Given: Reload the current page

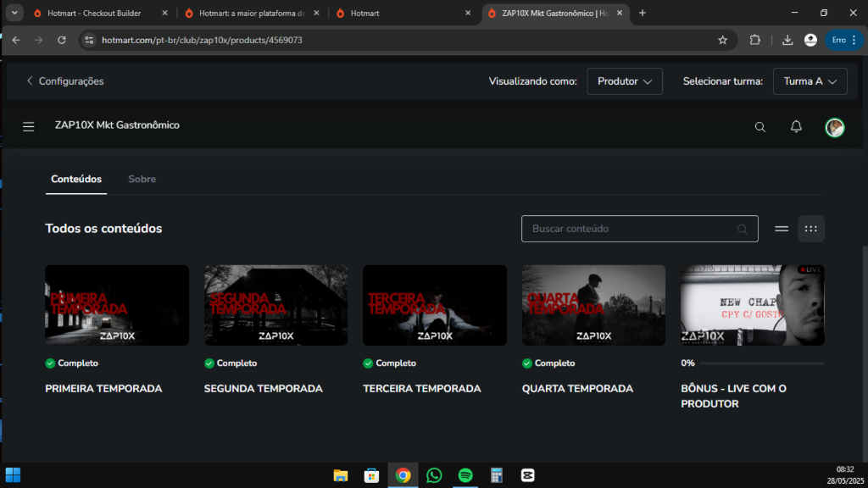Looking at the screenshot, I should [x=61, y=40].
